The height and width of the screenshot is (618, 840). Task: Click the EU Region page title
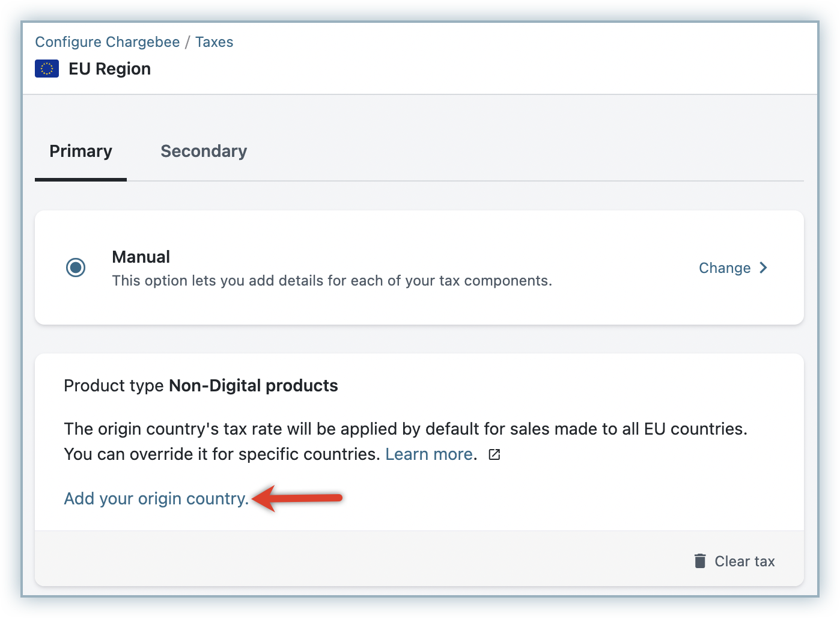109,69
